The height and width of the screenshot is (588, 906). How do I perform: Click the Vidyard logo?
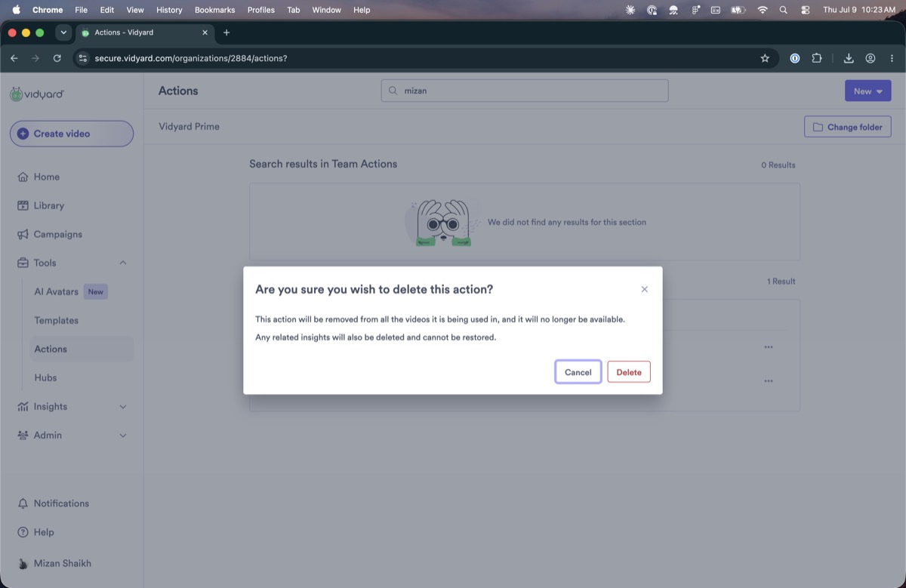(x=37, y=94)
